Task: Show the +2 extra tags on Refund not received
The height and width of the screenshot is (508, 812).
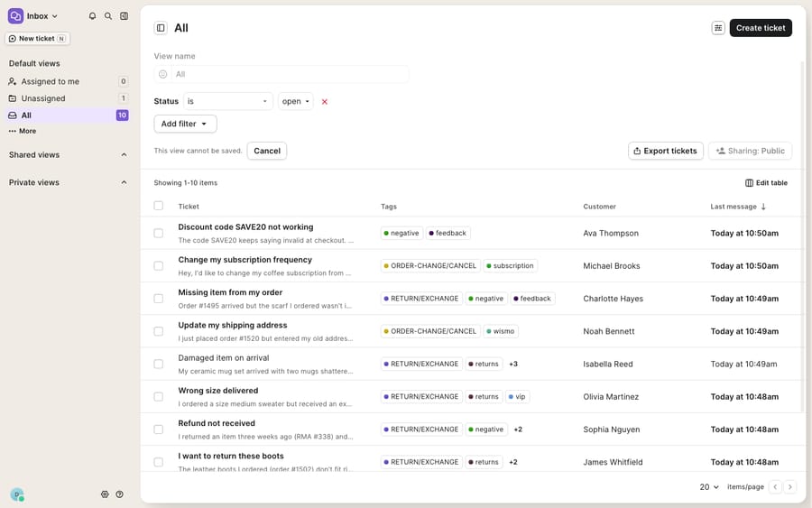Action: pyautogui.click(x=518, y=429)
